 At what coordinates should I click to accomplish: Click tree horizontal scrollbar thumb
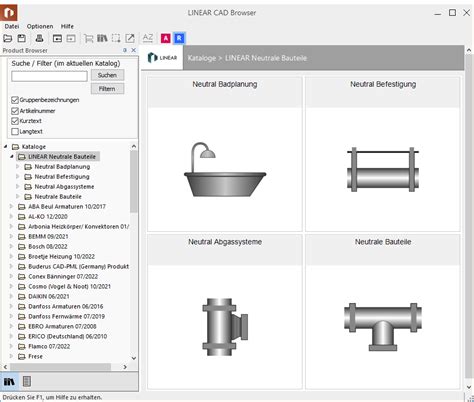click(60, 367)
